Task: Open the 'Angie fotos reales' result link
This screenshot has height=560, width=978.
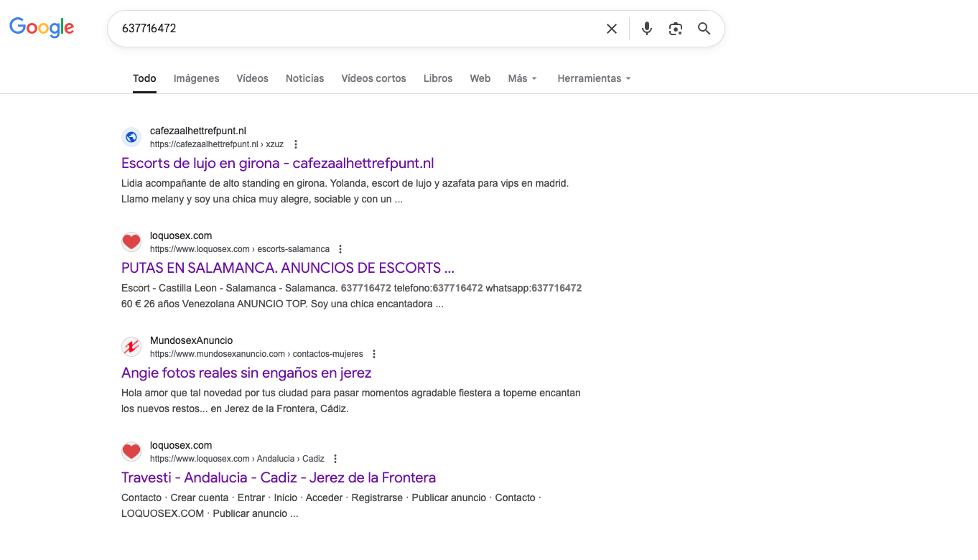Action: click(246, 373)
